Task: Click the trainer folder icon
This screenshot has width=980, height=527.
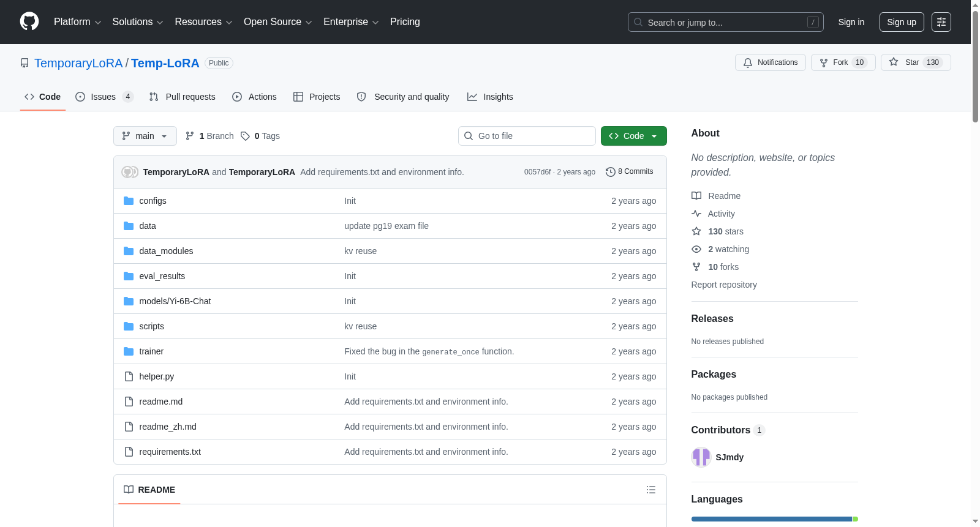Action: point(129,351)
